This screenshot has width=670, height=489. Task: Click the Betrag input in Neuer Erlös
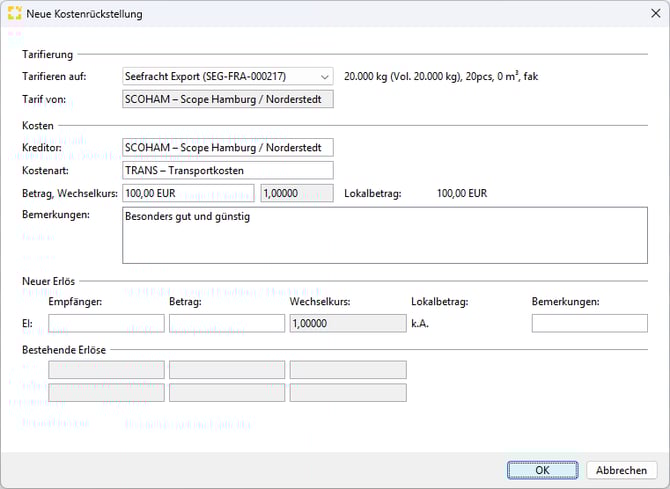click(x=227, y=324)
